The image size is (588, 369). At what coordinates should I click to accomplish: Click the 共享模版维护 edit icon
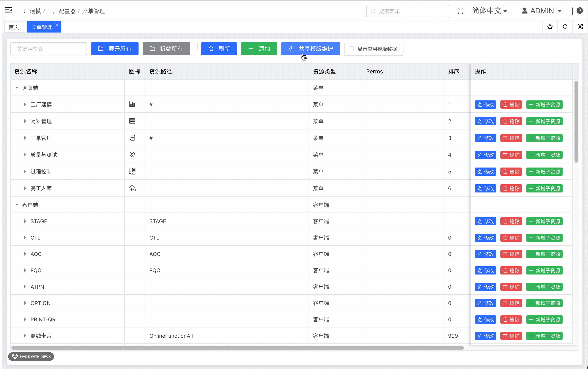click(x=291, y=48)
